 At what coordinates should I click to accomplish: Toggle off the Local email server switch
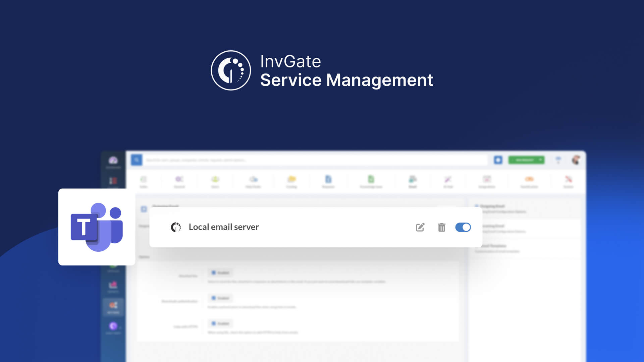click(463, 227)
